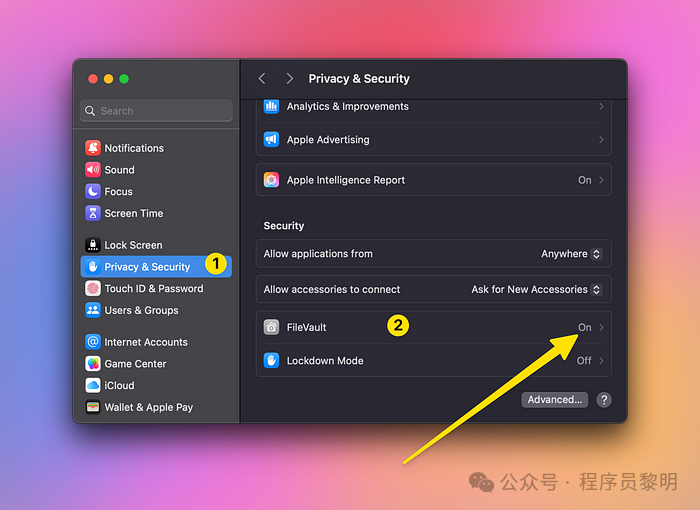Click the Lockdown Mode hand icon
The width and height of the screenshot is (700, 510).
tap(271, 360)
